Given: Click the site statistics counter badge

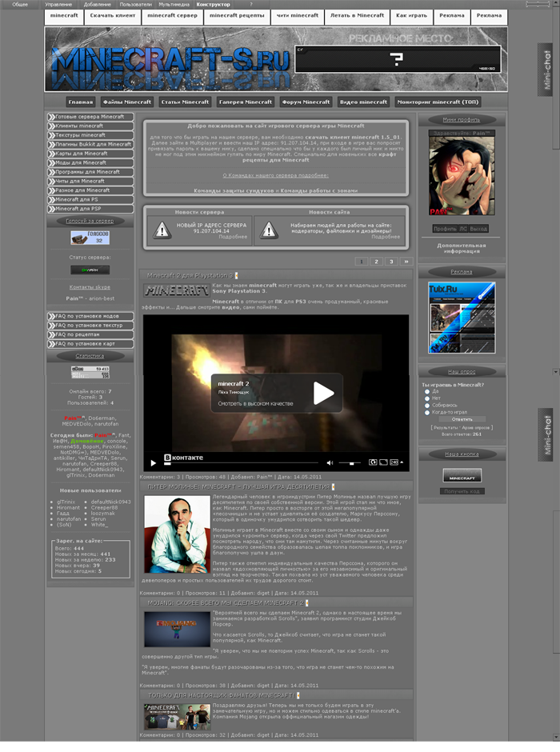Looking at the screenshot, I should point(90,372).
